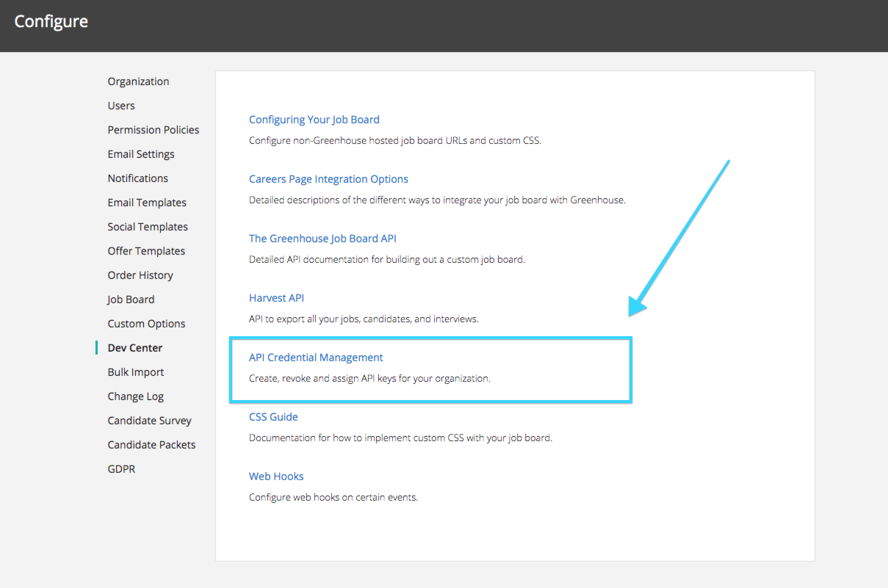Viewport: 888px width, 588px height.
Task: View the Change Log
Action: [x=136, y=396]
